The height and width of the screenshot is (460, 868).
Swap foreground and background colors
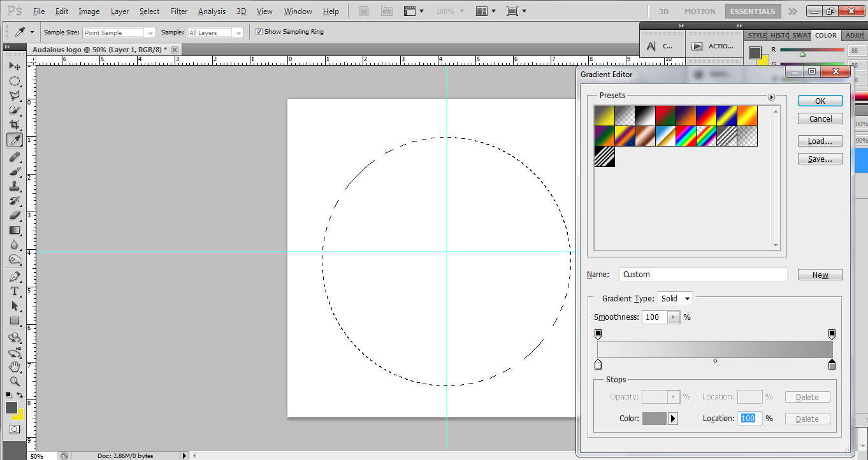[20, 395]
